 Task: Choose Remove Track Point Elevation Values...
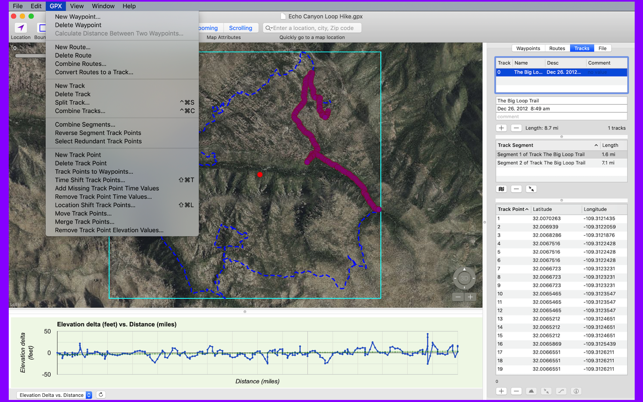pyautogui.click(x=122, y=231)
